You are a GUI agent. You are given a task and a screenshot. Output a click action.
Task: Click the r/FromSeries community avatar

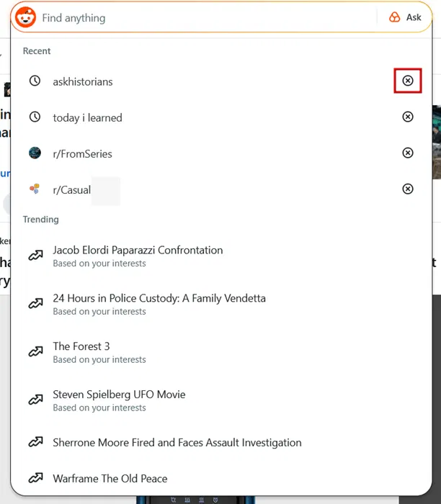35,153
